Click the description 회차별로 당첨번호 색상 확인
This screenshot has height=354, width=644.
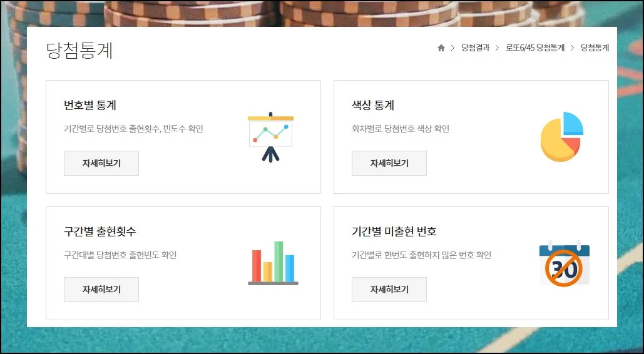[401, 129]
